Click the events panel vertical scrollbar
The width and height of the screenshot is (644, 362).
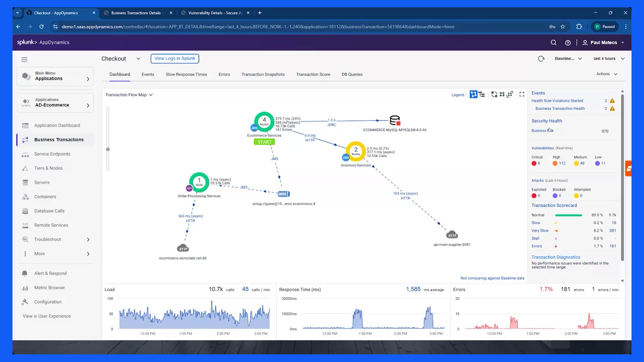tap(622, 178)
